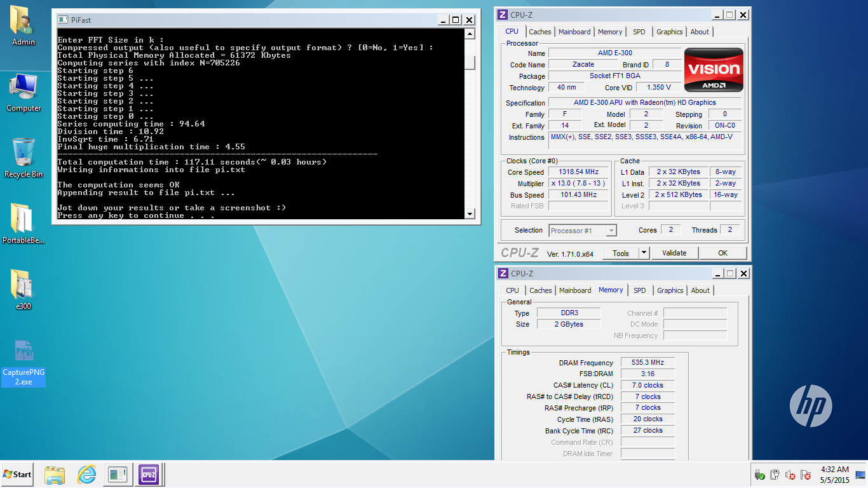Click the PiFast window title icon
Viewport: 868px width, 488px height.
pos(63,20)
